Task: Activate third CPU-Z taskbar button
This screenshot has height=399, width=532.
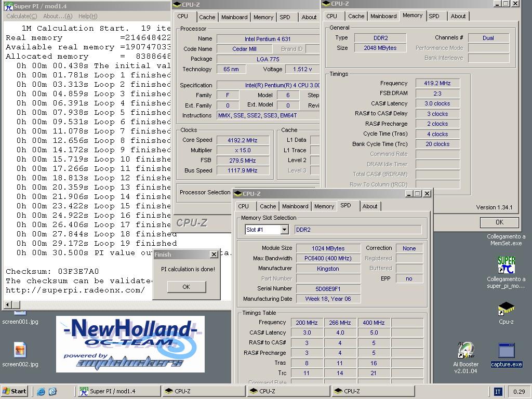Action: coord(373,391)
